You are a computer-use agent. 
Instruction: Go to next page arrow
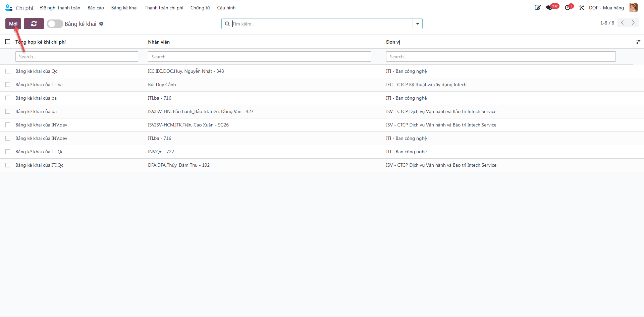tap(633, 22)
